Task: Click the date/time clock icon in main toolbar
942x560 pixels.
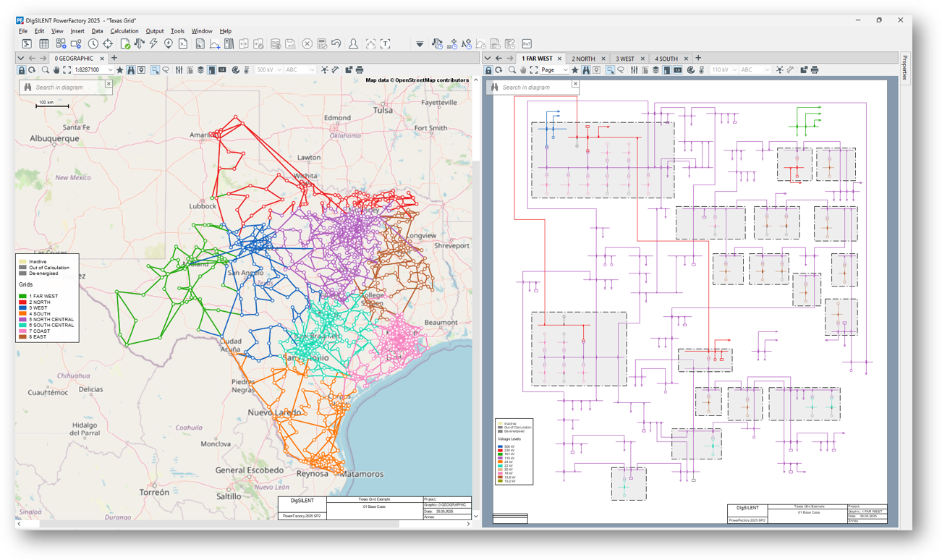Action: coord(93,44)
